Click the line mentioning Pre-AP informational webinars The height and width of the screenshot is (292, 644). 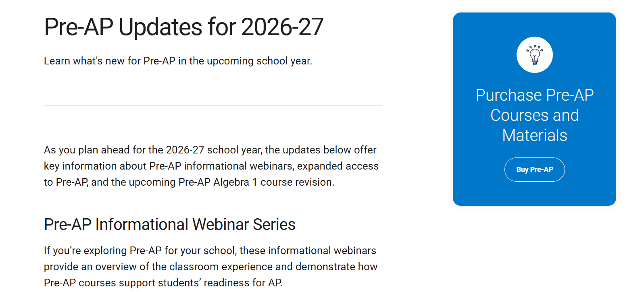point(211,166)
